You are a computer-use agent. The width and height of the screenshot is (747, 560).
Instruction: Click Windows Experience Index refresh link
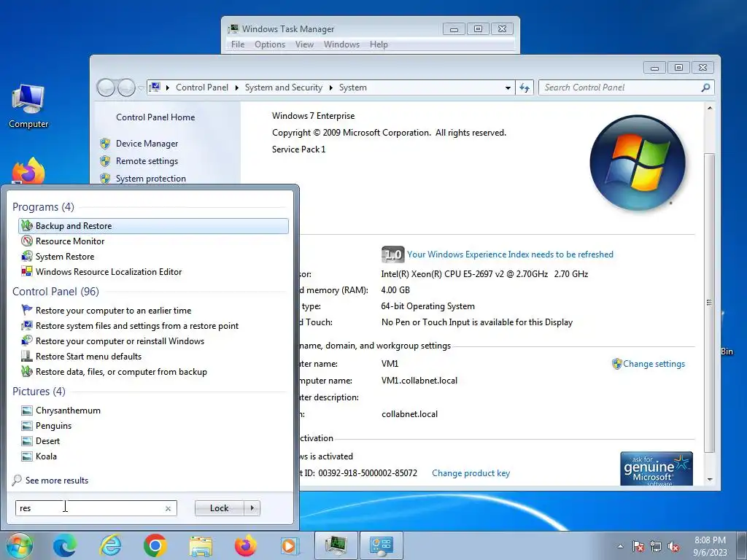pos(510,254)
